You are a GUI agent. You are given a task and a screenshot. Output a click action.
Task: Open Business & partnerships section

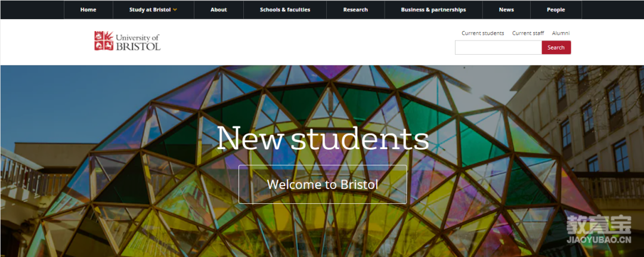pyautogui.click(x=434, y=10)
